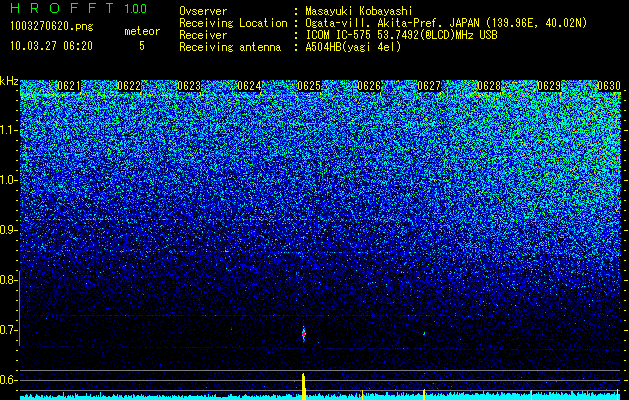Click the 1.1 kHz axis label
This screenshot has width=629, height=400.
tap(8, 130)
